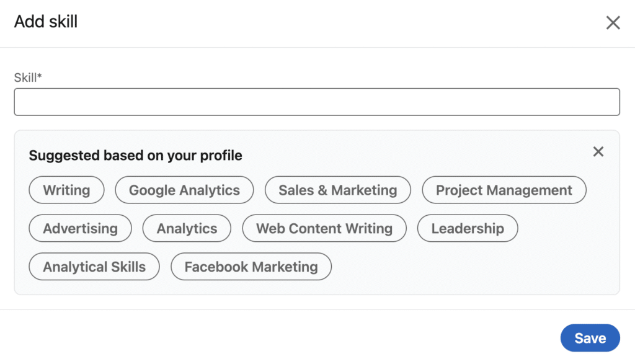Viewport: 635px width, 364px height.
Task: Pick the Analytical Skills suggestion chip
Action: pyautogui.click(x=94, y=267)
